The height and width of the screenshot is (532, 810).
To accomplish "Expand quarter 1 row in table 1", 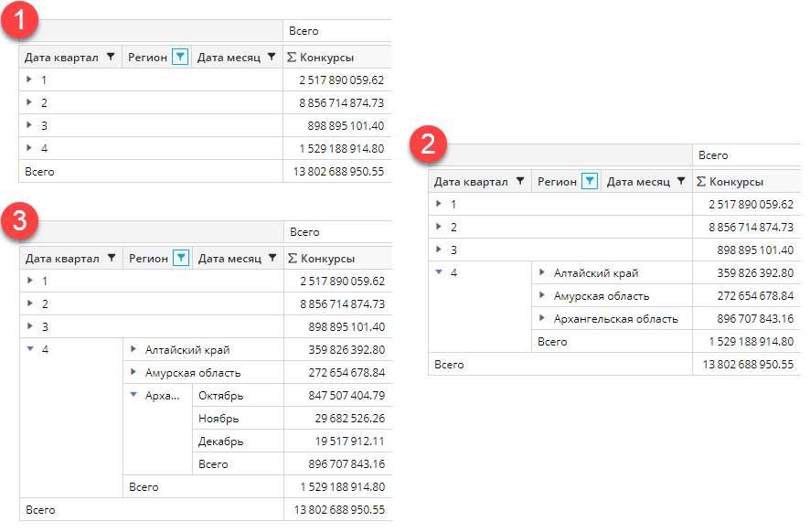I will pyautogui.click(x=29, y=80).
